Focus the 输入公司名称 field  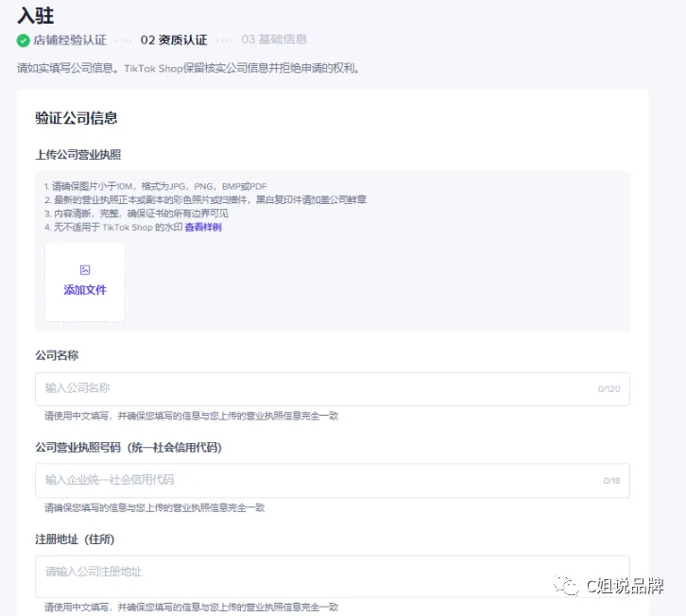(x=333, y=389)
